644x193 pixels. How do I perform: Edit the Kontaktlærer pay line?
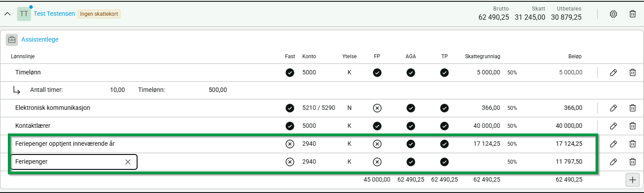(x=613, y=126)
